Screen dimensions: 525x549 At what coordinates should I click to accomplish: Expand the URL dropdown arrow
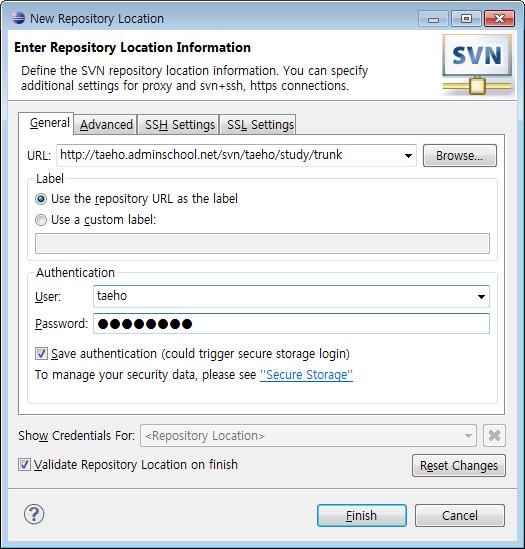pos(408,155)
